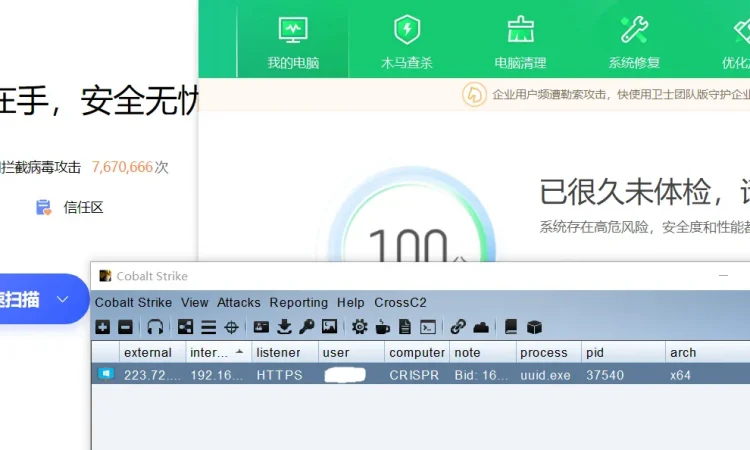The image size is (750, 450).
Task: Open MS Office macro document icon
Action: click(x=405, y=327)
